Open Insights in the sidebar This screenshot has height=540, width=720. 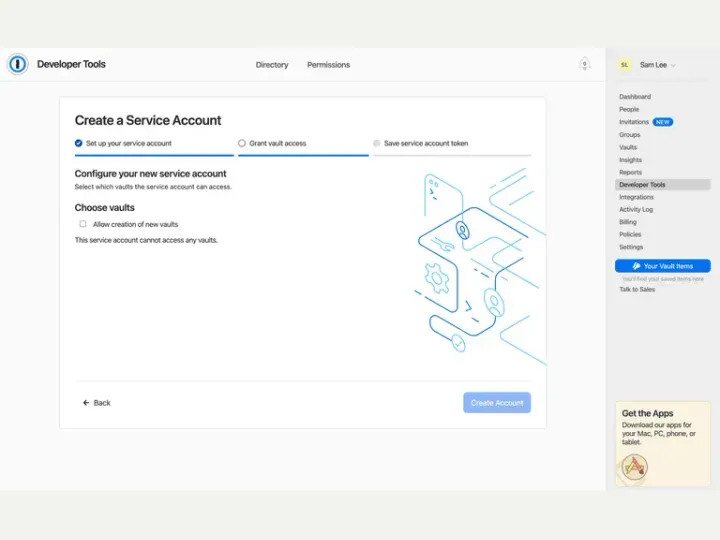[x=630, y=160]
